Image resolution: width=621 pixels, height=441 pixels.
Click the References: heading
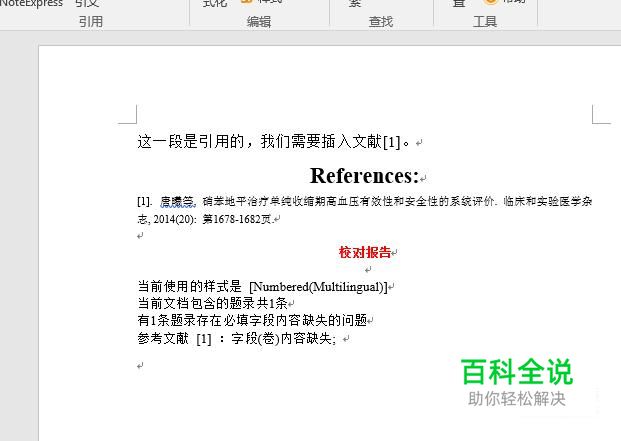[x=364, y=176]
